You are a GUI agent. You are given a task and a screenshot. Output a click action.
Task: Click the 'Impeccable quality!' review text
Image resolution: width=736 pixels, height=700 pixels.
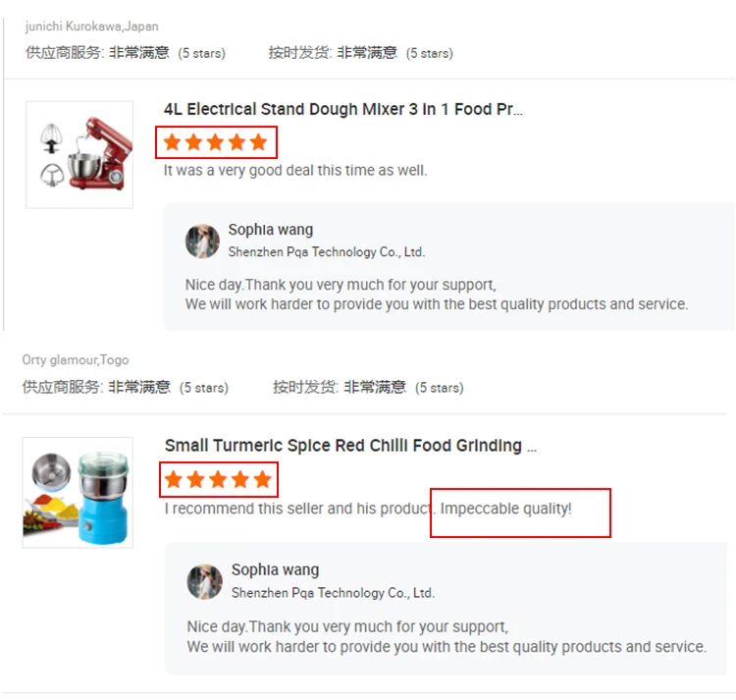[505, 509]
